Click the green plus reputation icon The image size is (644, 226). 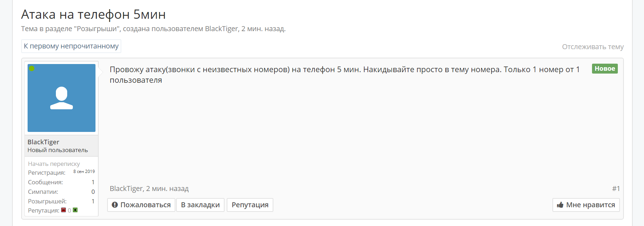pos(75,210)
